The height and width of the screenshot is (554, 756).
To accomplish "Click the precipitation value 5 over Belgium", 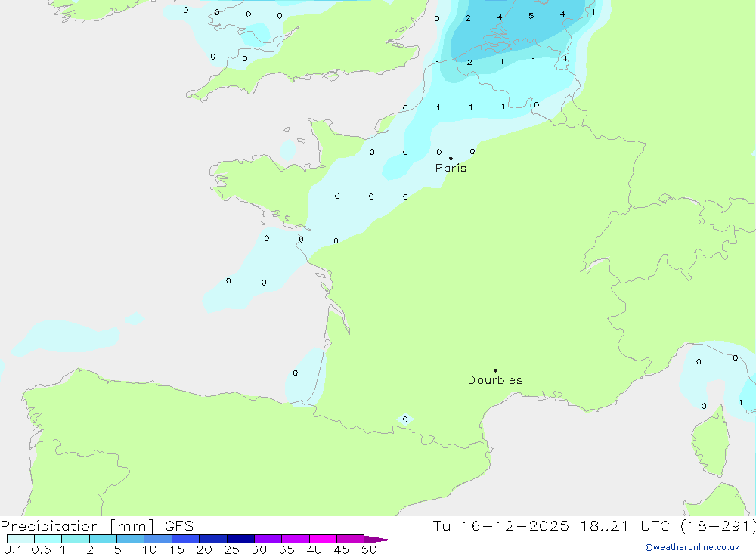I will [x=531, y=16].
